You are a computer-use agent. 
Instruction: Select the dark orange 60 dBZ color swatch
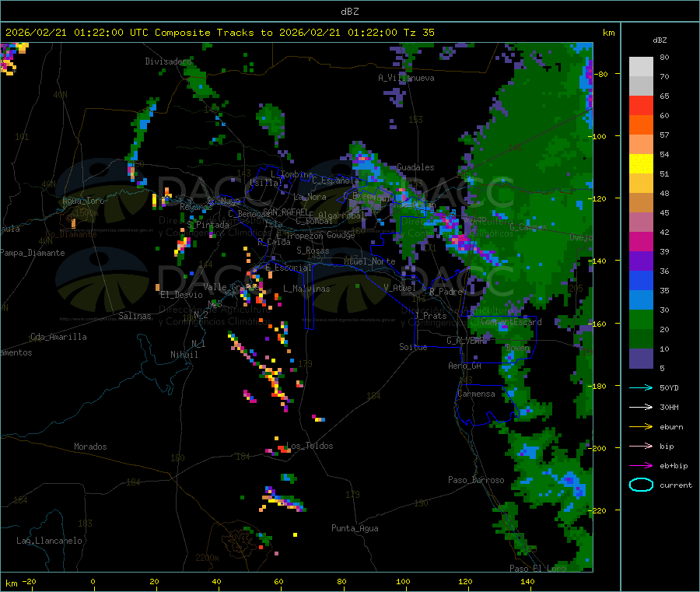pos(641,124)
